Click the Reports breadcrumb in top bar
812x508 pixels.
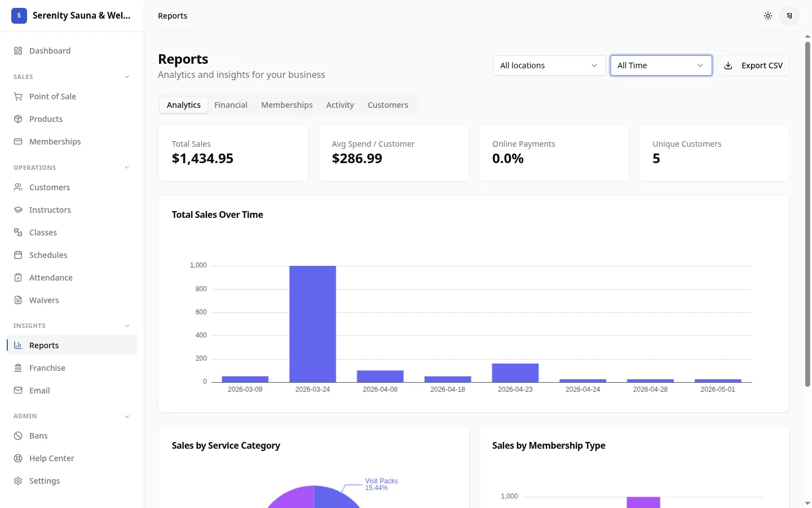[x=173, y=16]
